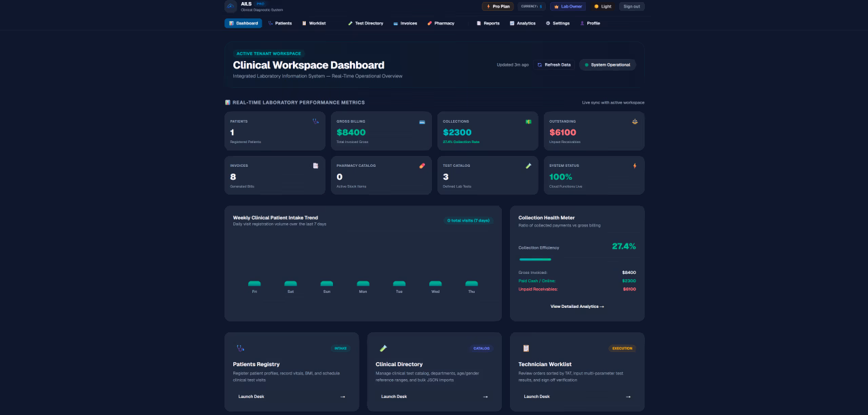Click the stethoscope icon on Patients Registry card
Viewport: 868px width, 415px height.
pos(240,348)
